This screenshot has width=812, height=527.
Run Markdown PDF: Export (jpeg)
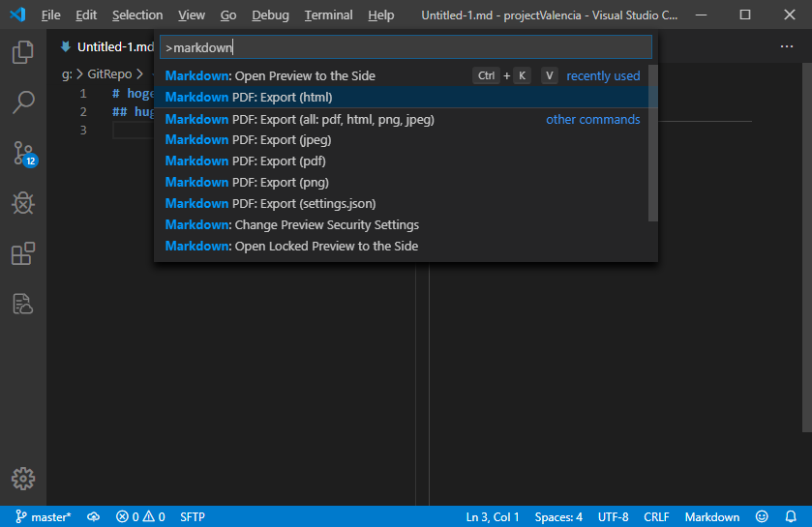click(x=402, y=140)
